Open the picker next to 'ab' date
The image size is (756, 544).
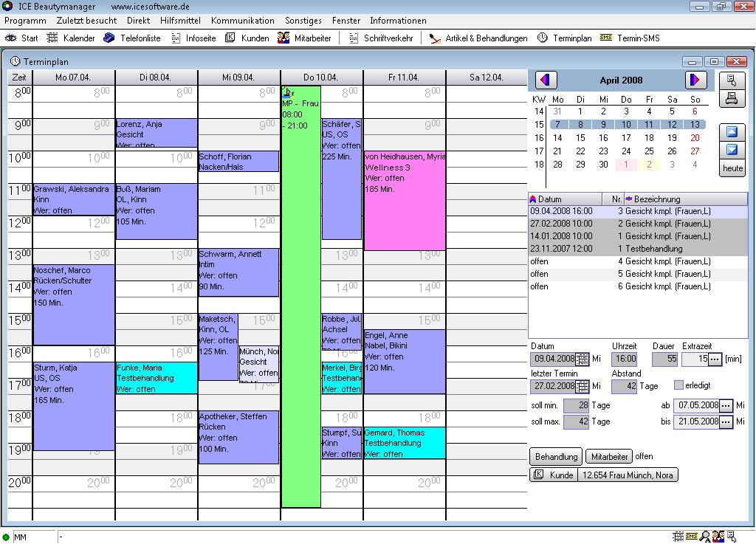pyautogui.click(x=726, y=406)
